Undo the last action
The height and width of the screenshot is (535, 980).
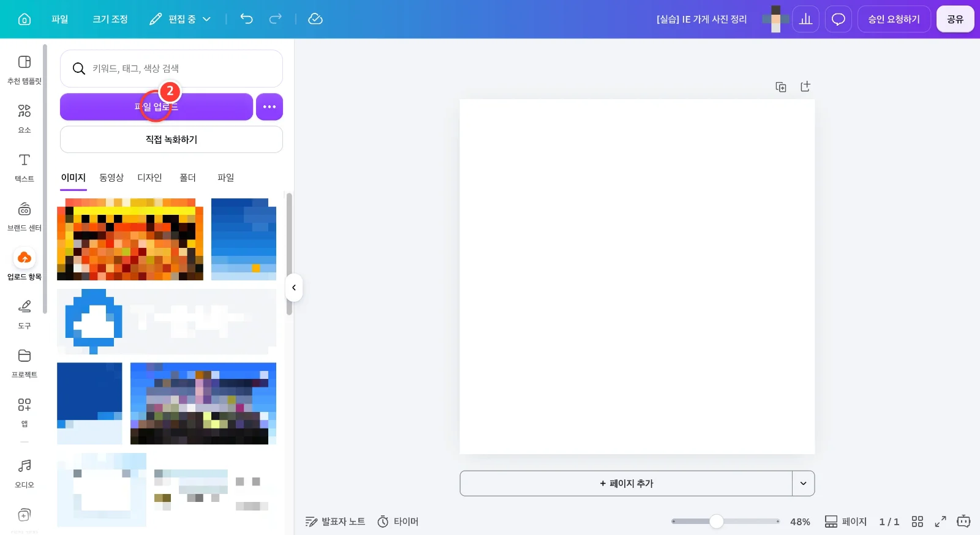click(246, 19)
